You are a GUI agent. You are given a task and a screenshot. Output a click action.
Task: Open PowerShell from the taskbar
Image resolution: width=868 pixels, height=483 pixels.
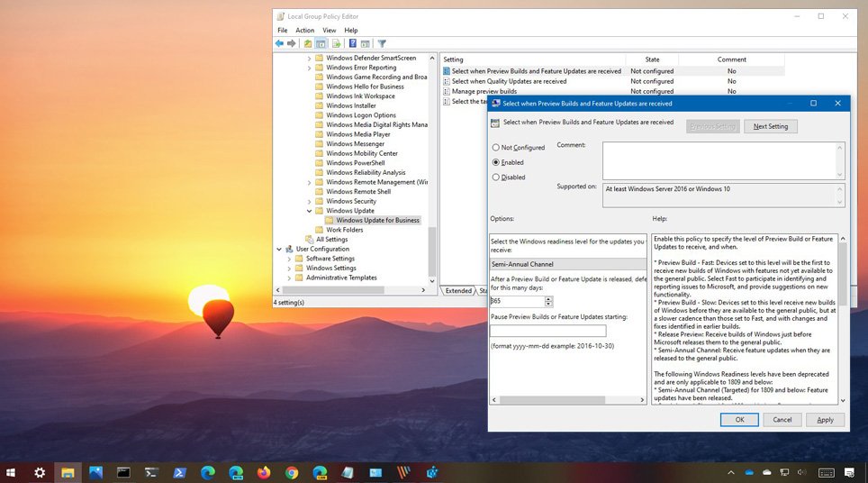[x=179, y=472]
